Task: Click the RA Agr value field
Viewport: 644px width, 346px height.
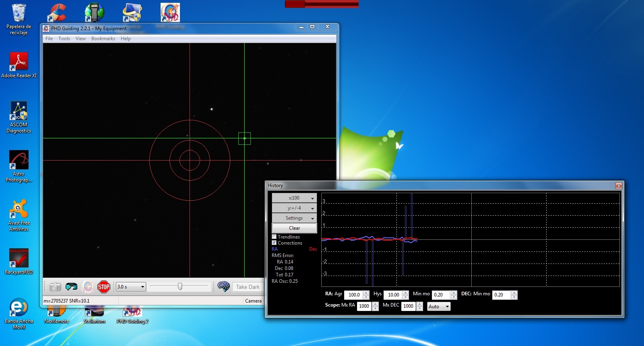Action: pos(354,295)
